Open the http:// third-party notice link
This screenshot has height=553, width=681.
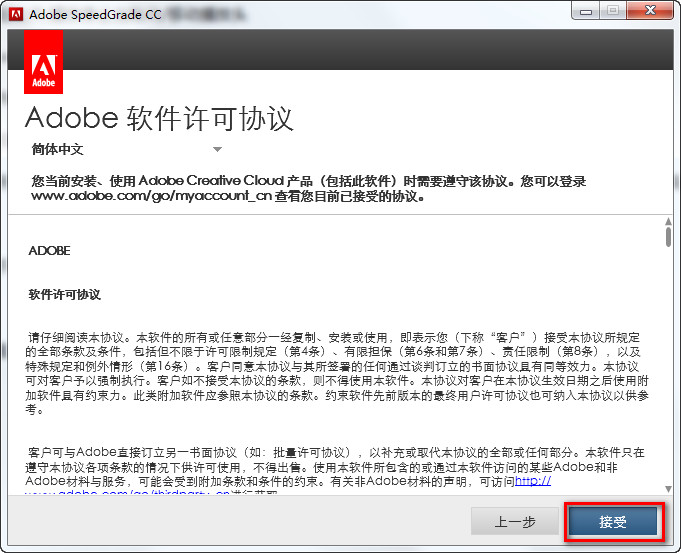click(x=533, y=481)
